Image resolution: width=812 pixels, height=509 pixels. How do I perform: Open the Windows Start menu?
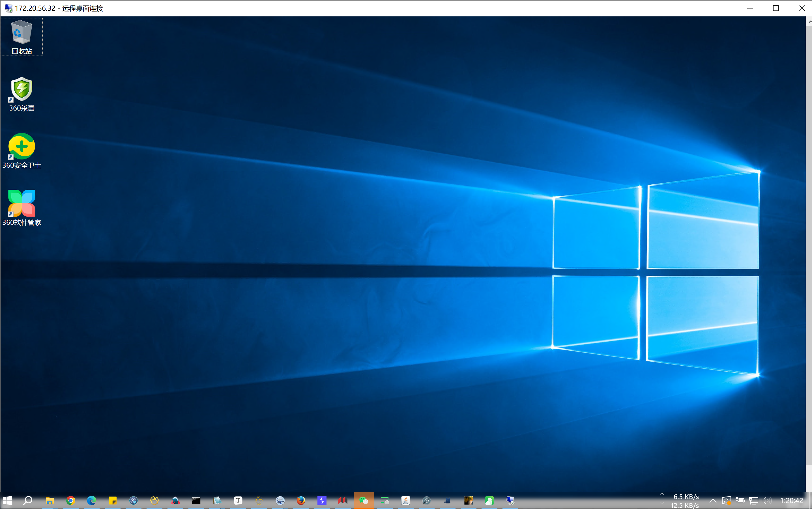[7, 501]
